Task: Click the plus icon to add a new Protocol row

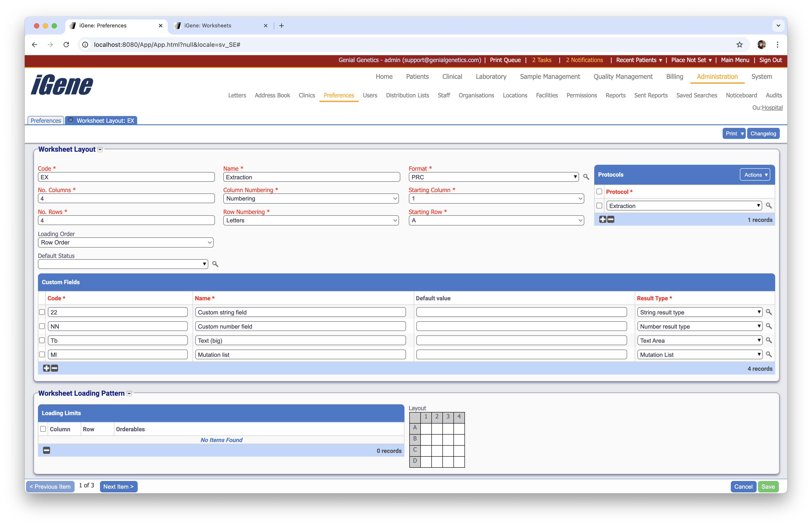Action: tap(603, 219)
